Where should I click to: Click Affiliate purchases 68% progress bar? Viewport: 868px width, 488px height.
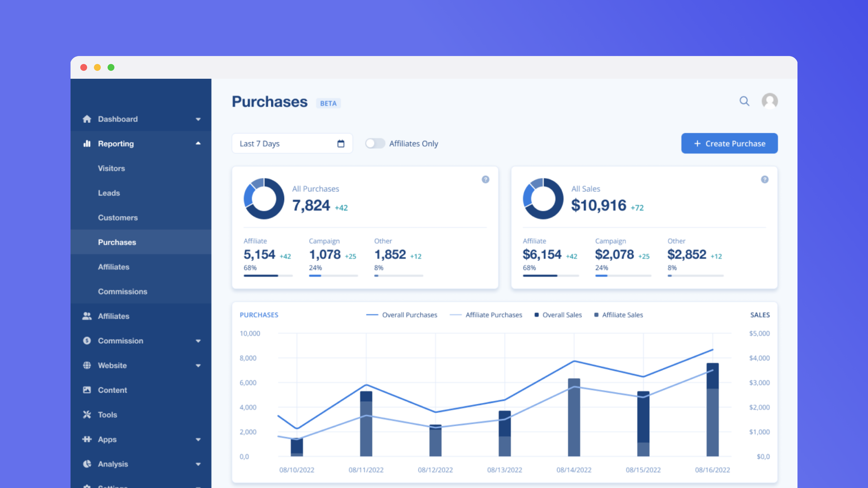[268, 276]
